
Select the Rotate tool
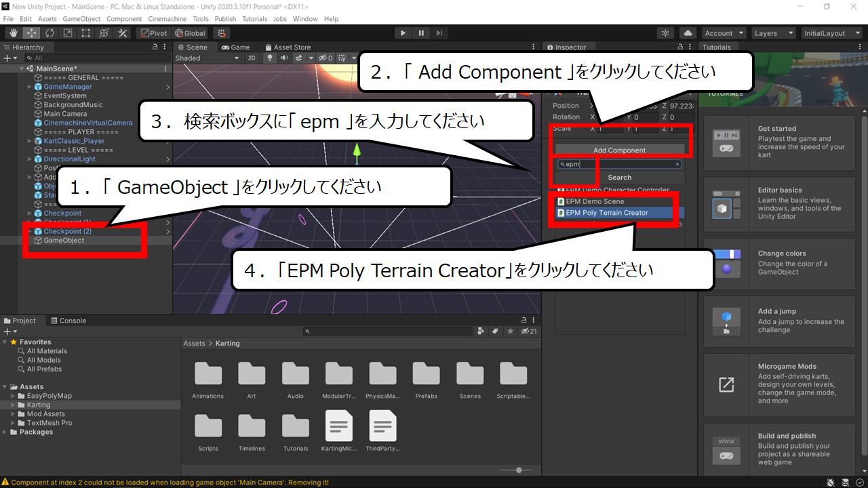[x=50, y=33]
